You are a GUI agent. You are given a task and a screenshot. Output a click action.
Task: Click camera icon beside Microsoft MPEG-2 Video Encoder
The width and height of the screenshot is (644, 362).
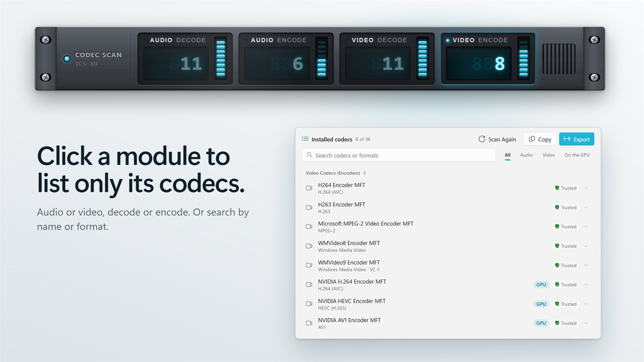(309, 227)
